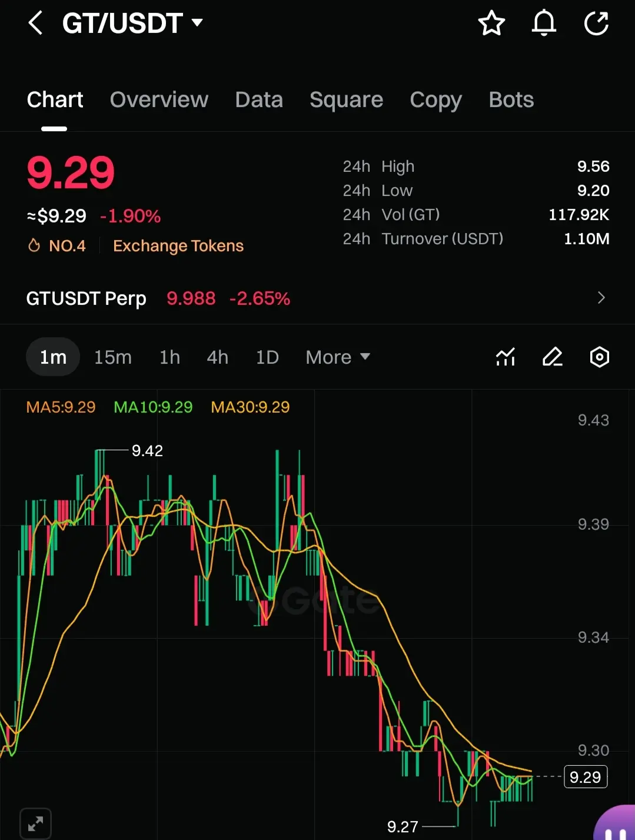The height and width of the screenshot is (840, 635).
Task: Select the 1m timeframe
Action: tap(53, 357)
